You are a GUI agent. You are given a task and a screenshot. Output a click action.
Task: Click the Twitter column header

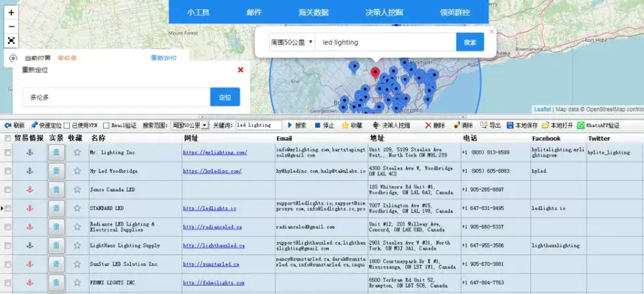pyautogui.click(x=599, y=138)
